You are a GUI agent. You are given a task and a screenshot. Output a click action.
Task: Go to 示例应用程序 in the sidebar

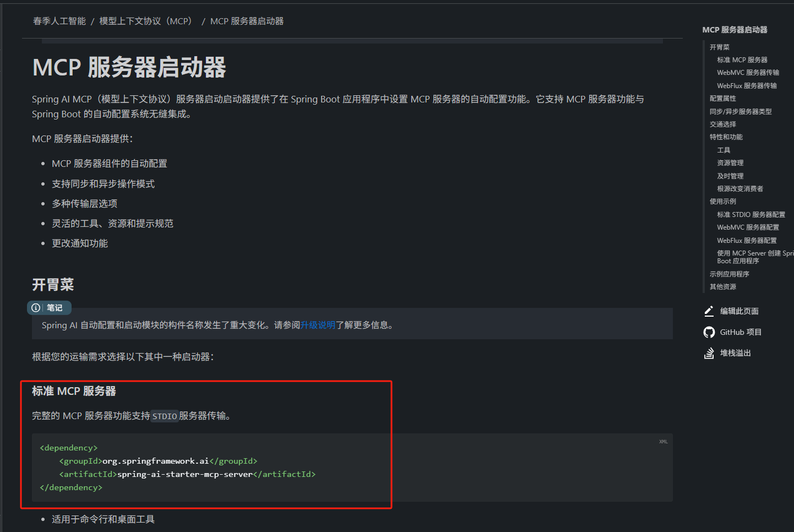(730, 274)
